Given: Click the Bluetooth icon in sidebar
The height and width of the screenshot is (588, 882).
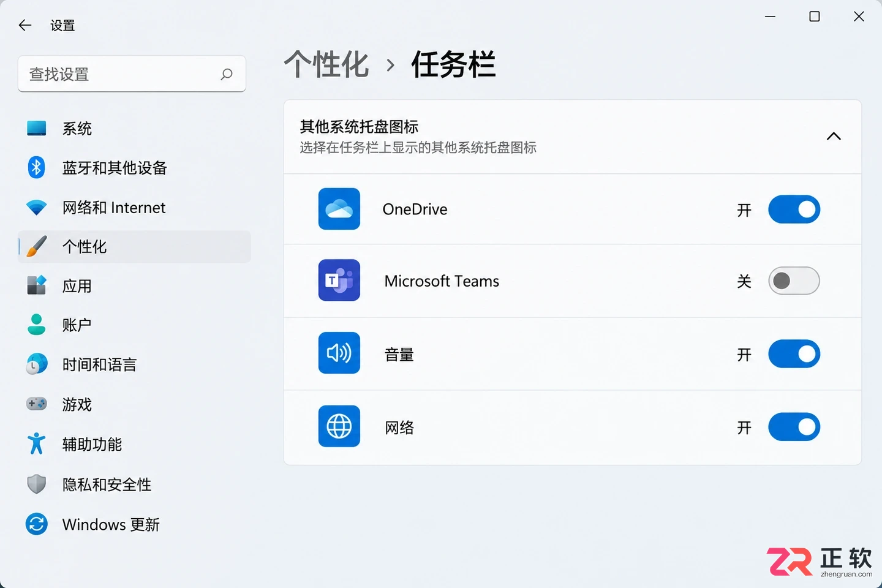Looking at the screenshot, I should click(x=37, y=167).
